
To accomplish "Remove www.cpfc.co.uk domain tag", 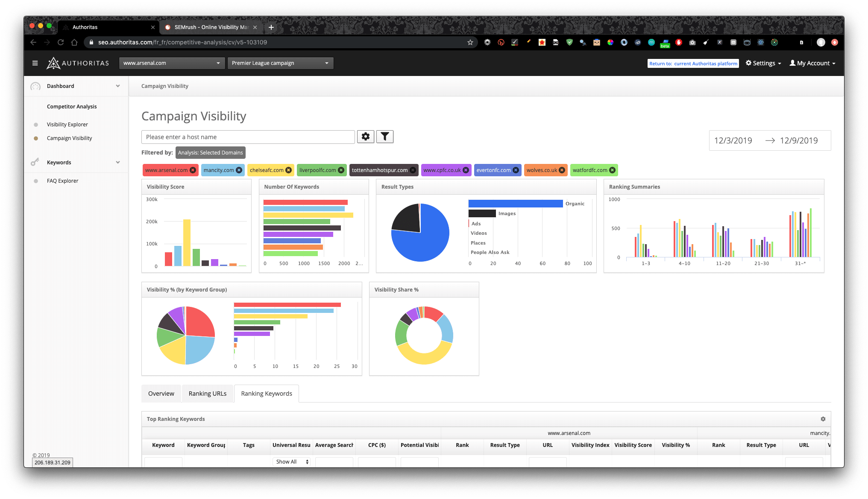I will [466, 170].
